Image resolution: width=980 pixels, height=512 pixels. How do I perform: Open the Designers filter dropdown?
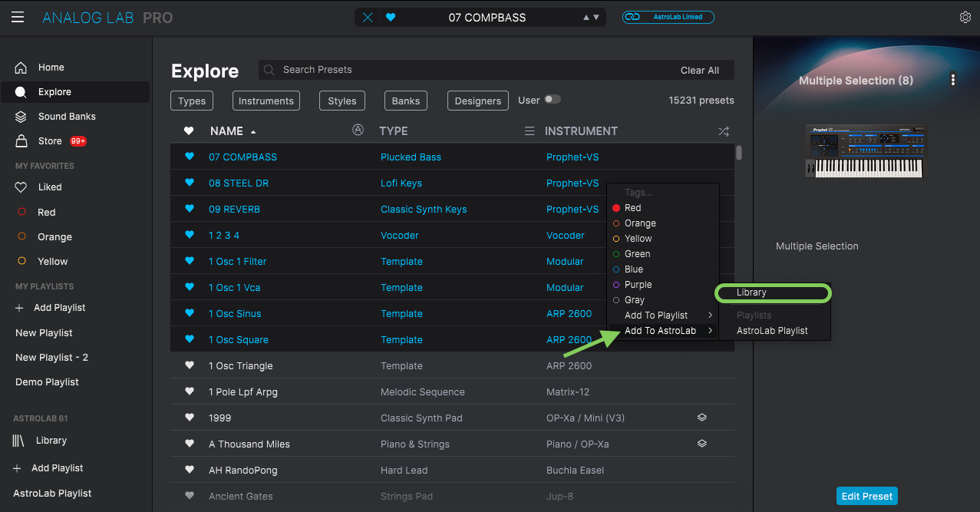click(478, 101)
